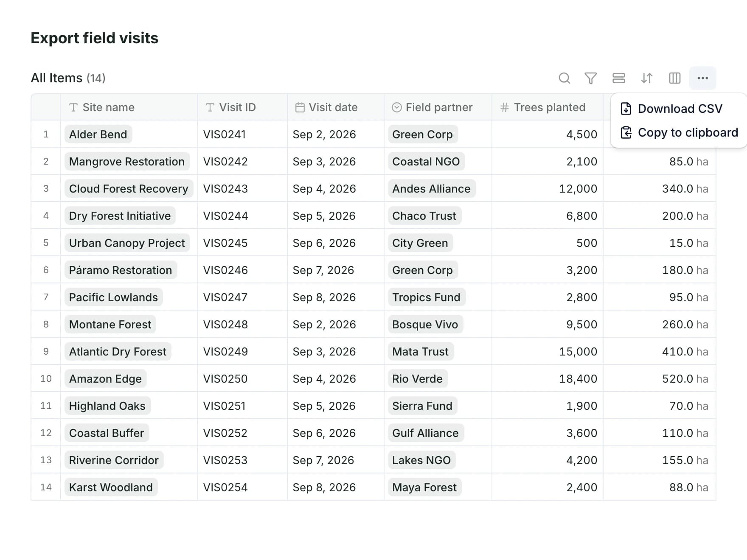
Task: Click the 12,000 trees planted cell
Action: tap(548, 189)
